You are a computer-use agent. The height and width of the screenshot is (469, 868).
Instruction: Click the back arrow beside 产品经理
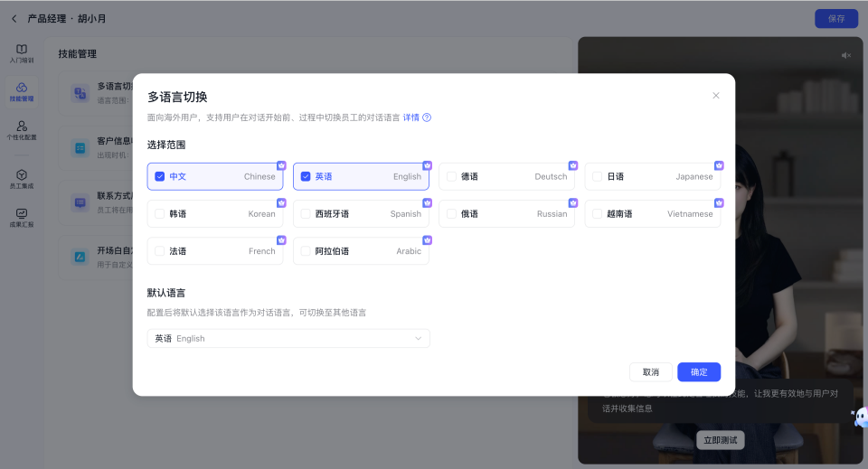point(14,18)
